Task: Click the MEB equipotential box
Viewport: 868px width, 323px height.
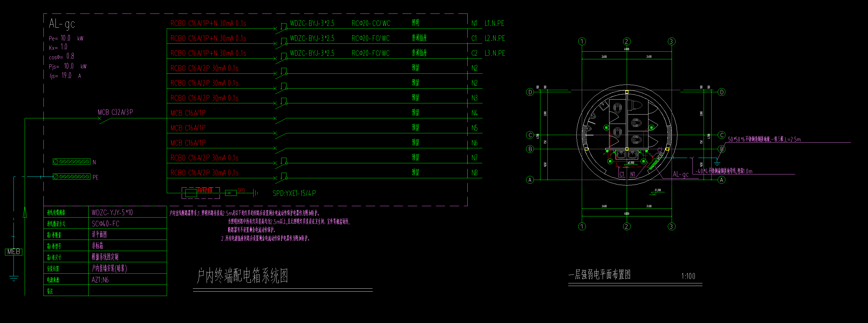Action: pyautogui.click(x=14, y=252)
